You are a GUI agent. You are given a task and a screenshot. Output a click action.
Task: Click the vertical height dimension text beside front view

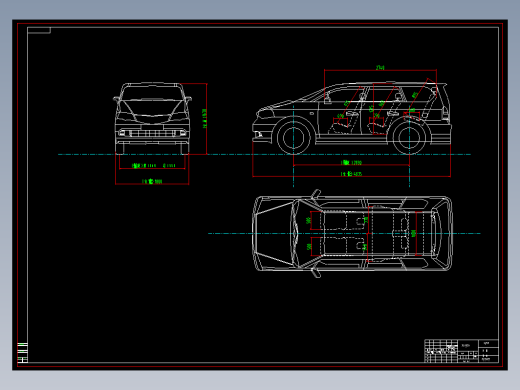pyautogui.click(x=204, y=119)
